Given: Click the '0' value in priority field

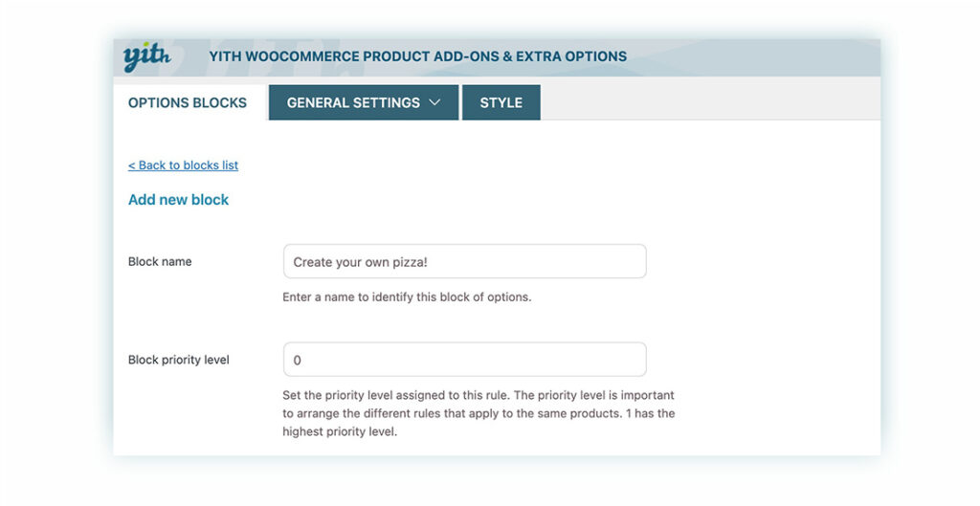Looking at the screenshot, I should (x=297, y=361).
